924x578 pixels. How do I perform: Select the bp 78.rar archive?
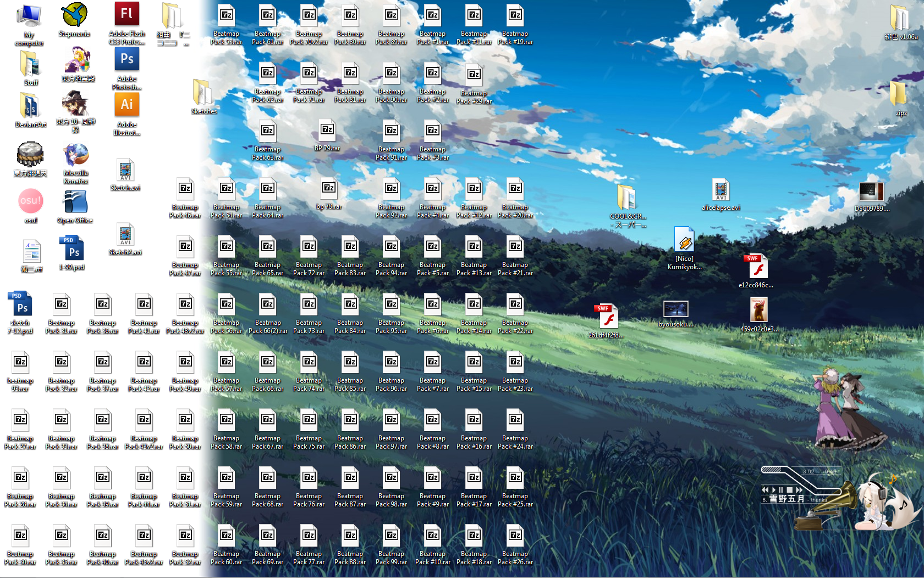(x=329, y=194)
